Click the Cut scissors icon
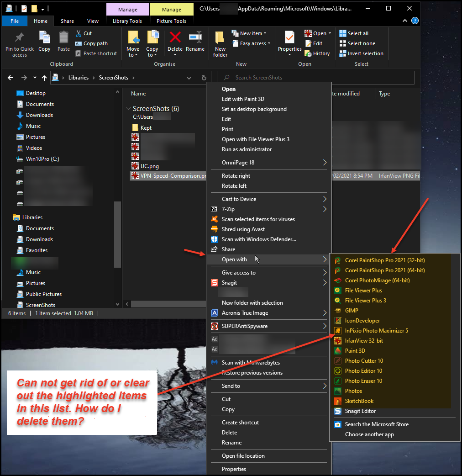This screenshot has height=476, width=462. coord(79,33)
